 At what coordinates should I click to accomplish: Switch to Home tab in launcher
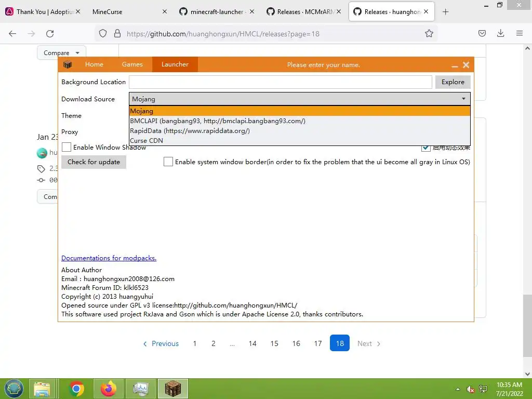click(x=94, y=64)
